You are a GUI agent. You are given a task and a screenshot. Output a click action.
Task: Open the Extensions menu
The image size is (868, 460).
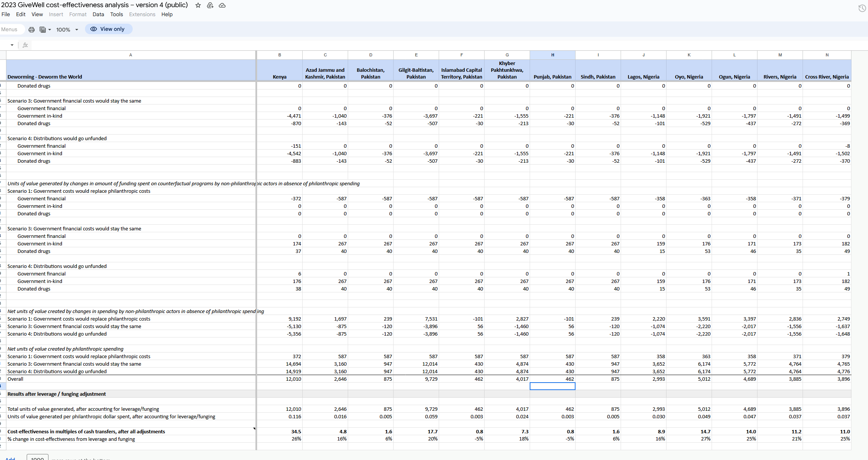(142, 14)
